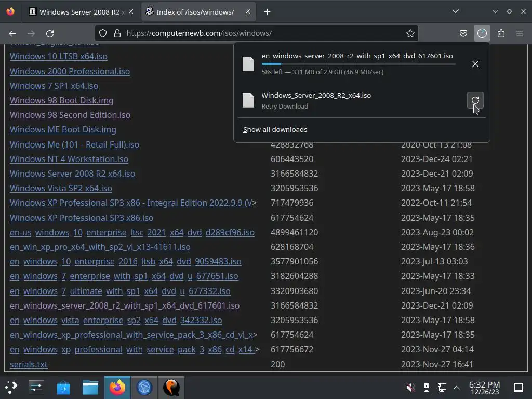Open the KDE application launcher
The image size is (532, 399).
[11, 387]
